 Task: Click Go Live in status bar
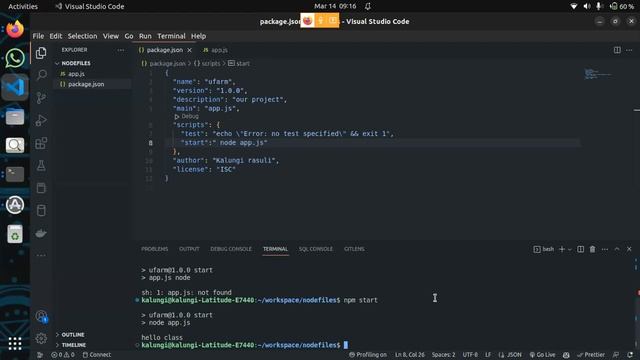tap(542, 355)
